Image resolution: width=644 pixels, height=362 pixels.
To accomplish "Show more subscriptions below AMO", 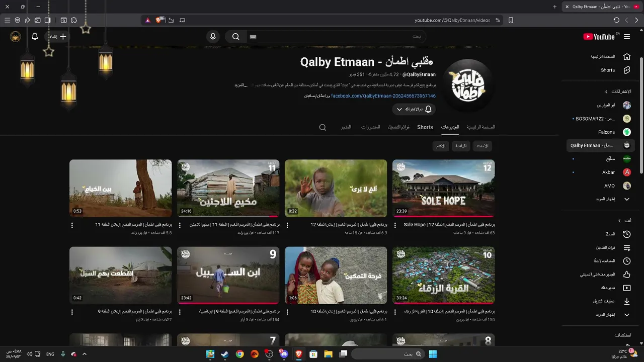I will pos(602,199).
